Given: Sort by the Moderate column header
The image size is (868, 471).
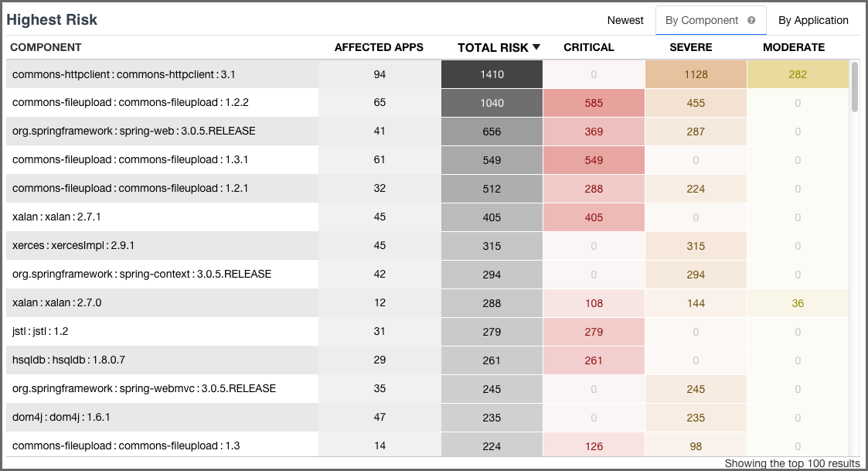Looking at the screenshot, I should [794, 47].
